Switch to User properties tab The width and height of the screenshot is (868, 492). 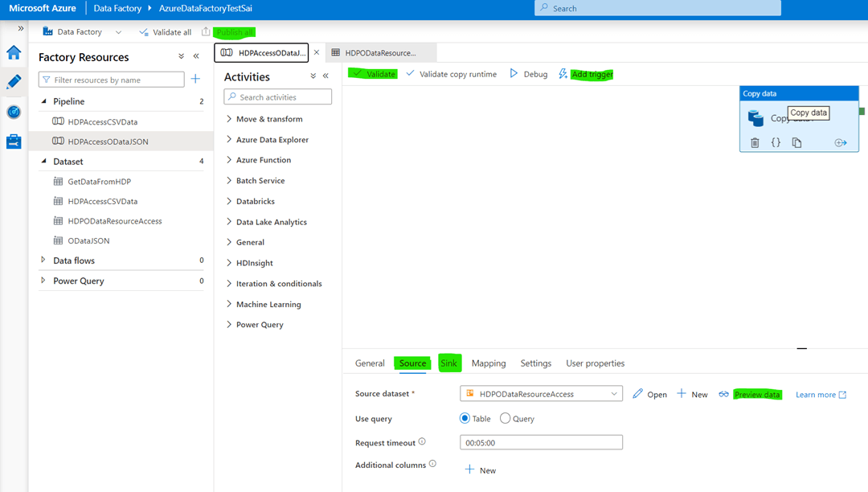(x=595, y=363)
